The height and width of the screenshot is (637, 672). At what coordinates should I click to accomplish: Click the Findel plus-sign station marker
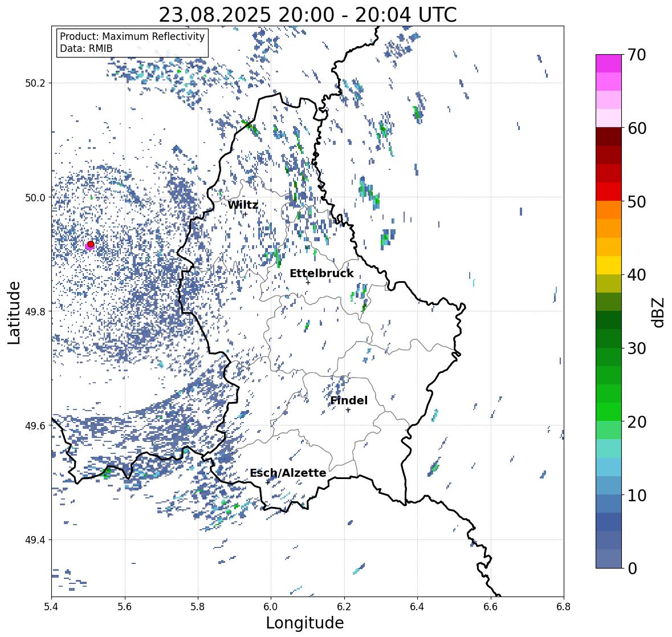(348, 410)
